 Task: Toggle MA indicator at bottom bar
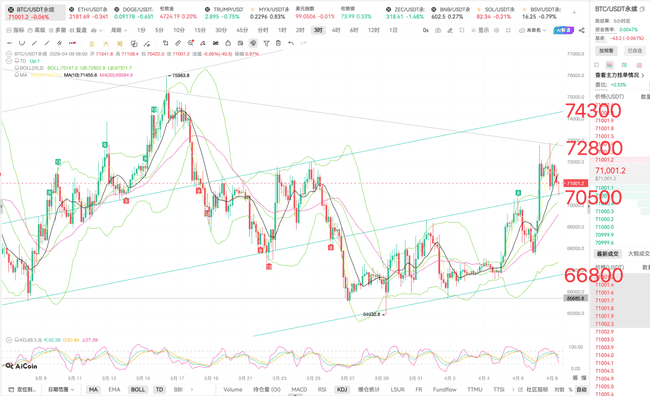point(93,390)
